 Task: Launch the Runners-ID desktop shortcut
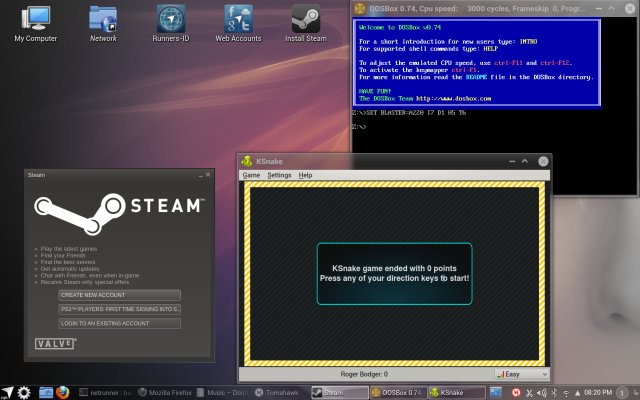point(171,18)
